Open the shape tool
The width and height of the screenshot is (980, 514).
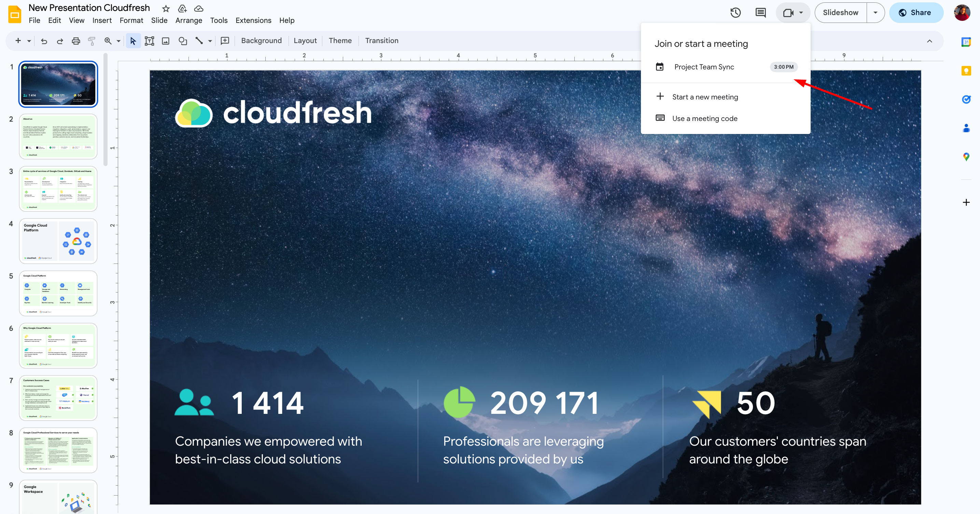183,41
